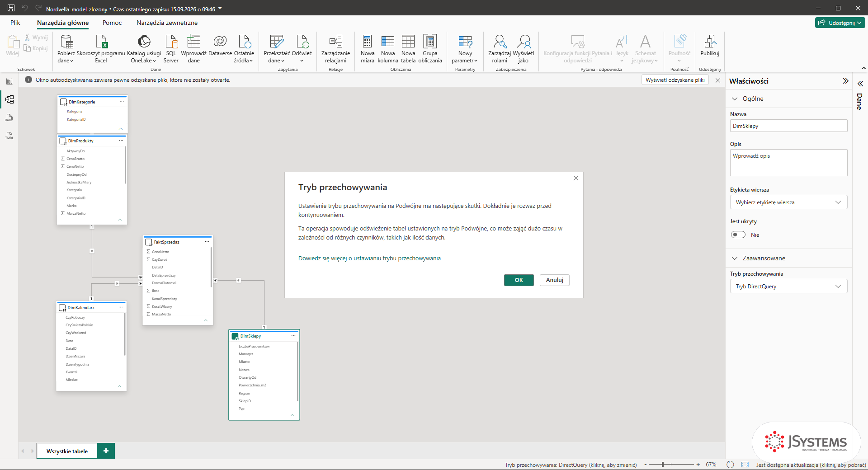The height and width of the screenshot is (470, 868).
Task: Click Przekształć dane icon
Action: point(276,42)
